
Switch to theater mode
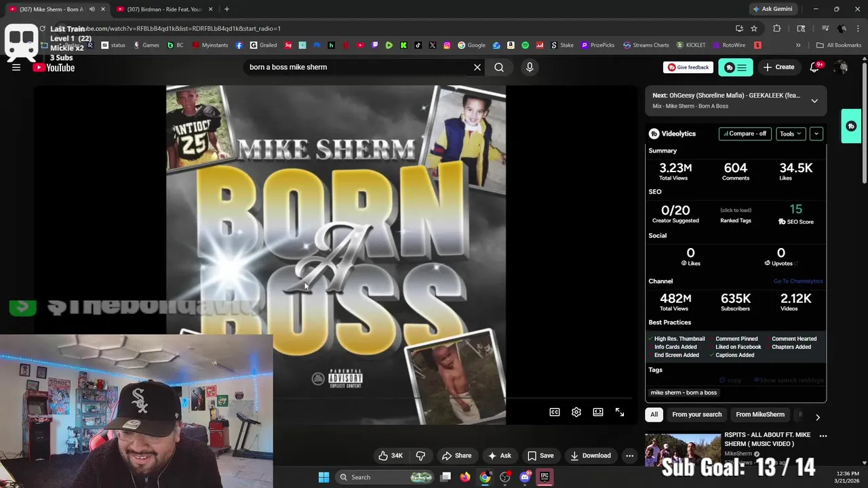pos(598,412)
